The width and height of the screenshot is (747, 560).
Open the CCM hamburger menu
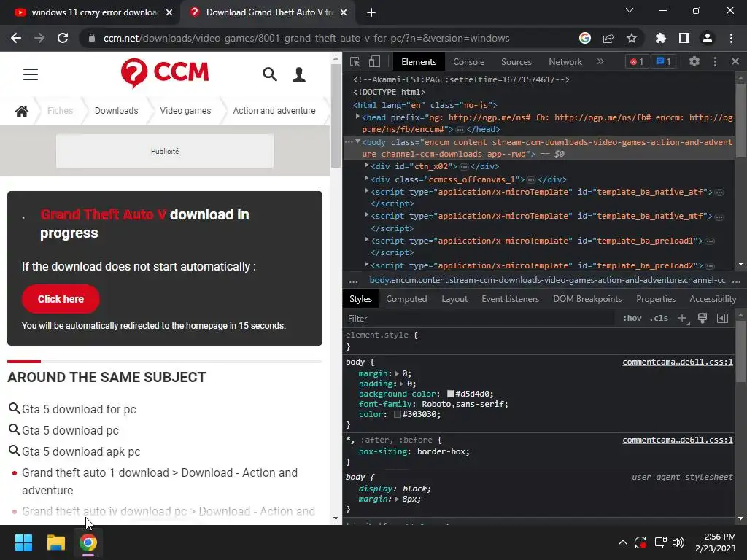pos(31,74)
